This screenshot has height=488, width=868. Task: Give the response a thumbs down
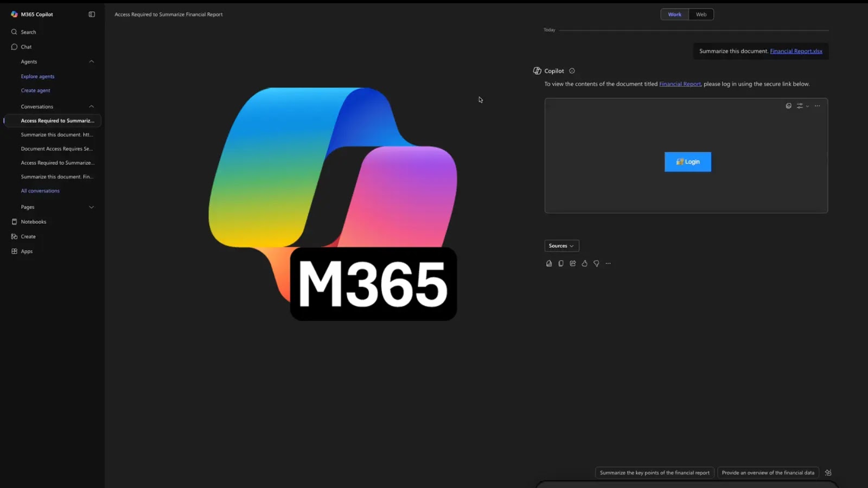596,263
